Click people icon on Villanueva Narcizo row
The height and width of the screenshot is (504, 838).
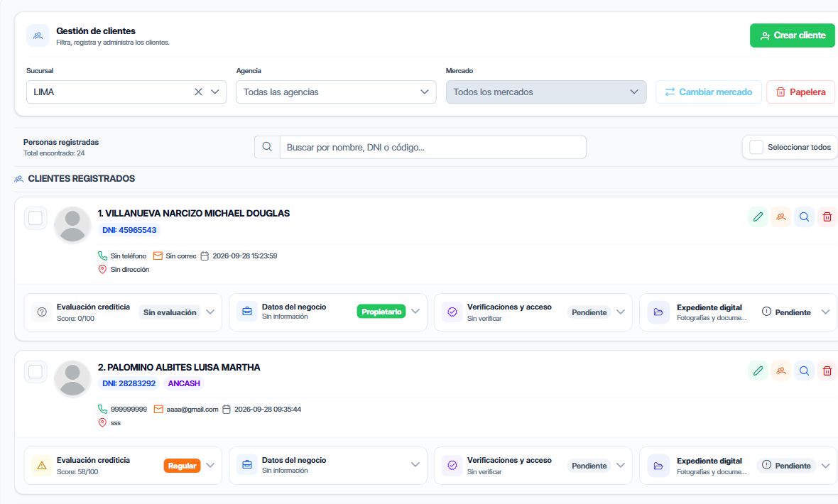point(780,217)
